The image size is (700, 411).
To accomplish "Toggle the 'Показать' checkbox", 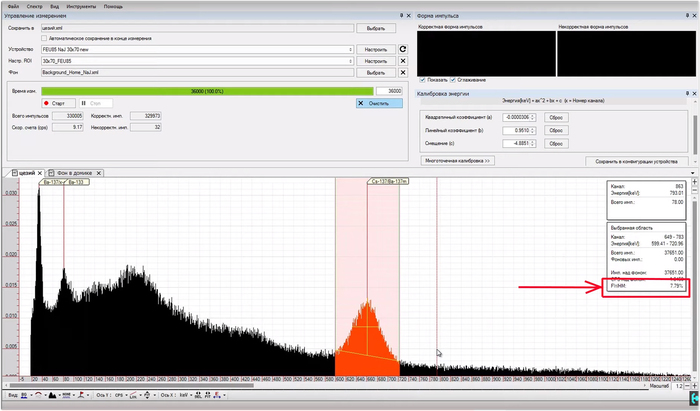I will click(x=421, y=80).
